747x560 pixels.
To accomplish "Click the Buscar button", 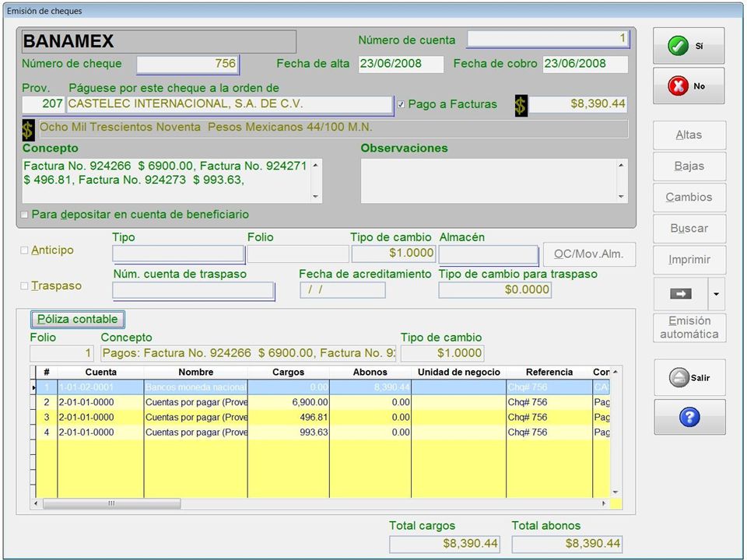I will coord(689,229).
